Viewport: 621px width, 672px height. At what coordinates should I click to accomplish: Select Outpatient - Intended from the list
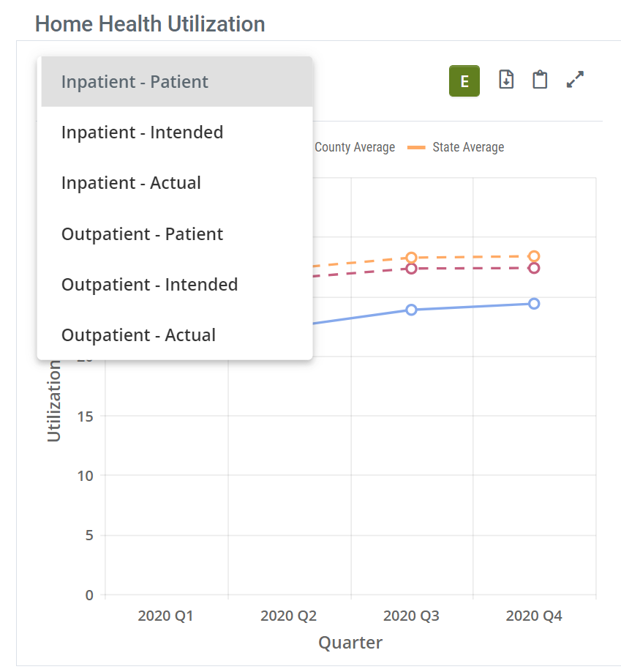(x=149, y=284)
